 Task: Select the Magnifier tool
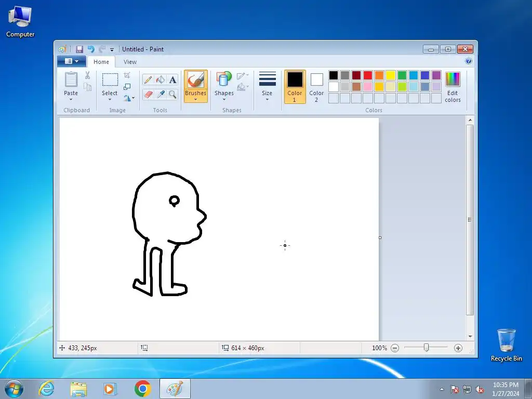(x=172, y=94)
